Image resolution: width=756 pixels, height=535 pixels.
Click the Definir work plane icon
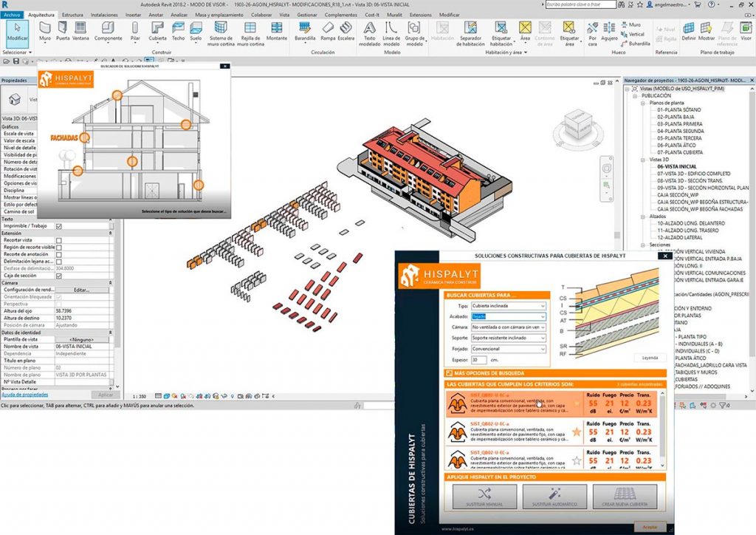689,31
